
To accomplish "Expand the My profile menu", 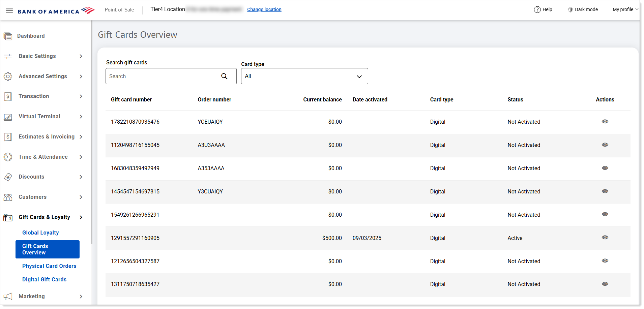I will click(x=625, y=10).
